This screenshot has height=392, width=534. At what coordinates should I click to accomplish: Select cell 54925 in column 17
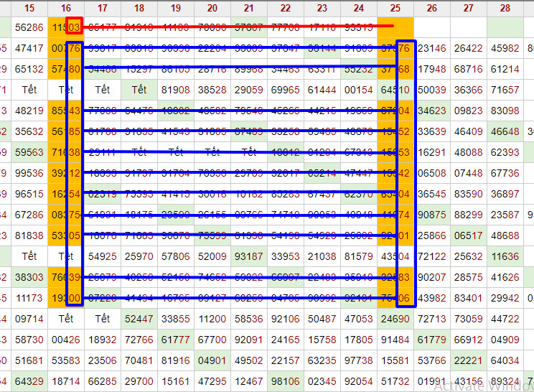(103, 256)
